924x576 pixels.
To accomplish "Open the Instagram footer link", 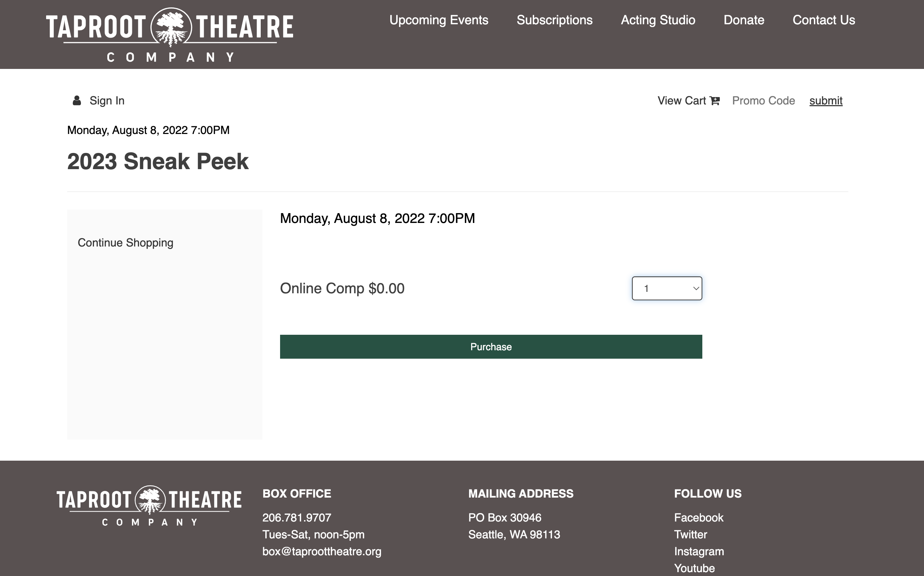I will 699,551.
